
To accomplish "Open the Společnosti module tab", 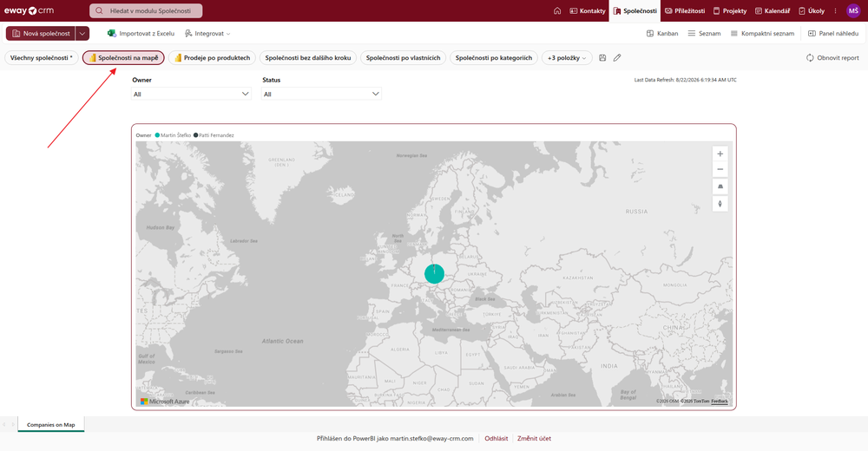I will (635, 10).
